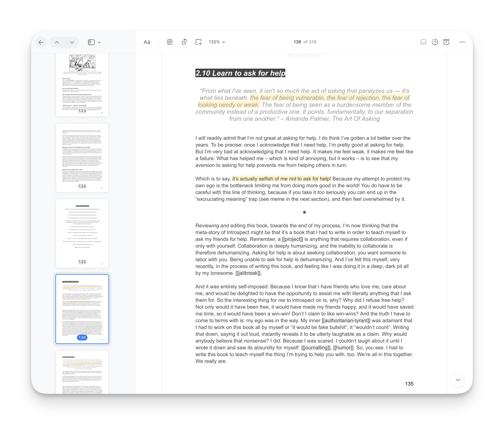
Task: Open the three-dots more menu
Action: pyautogui.click(x=462, y=42)
